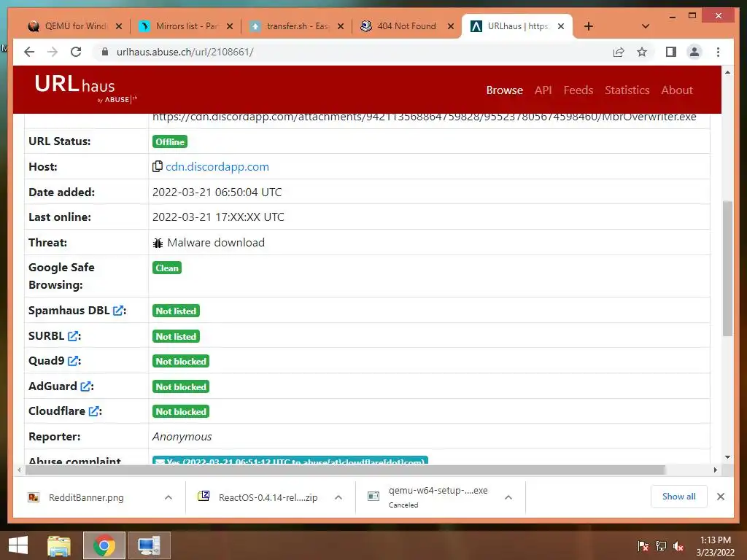
Task: Click the browser forward arrow
Action: [53, 52]
